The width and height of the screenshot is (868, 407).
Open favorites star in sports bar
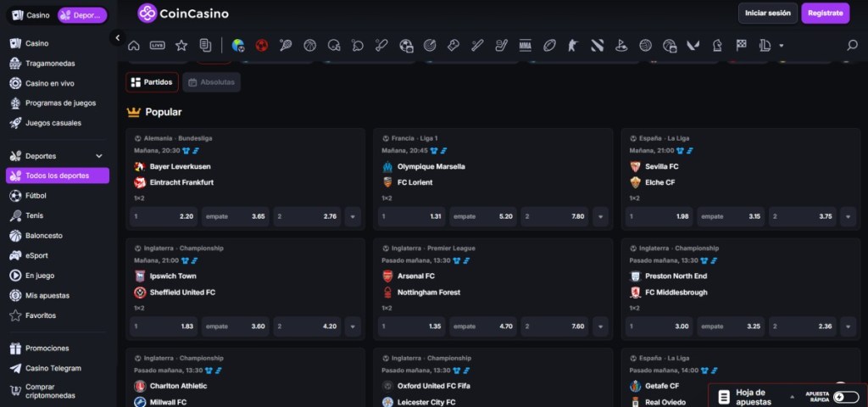pyautogui.click(x=181, y=46)
